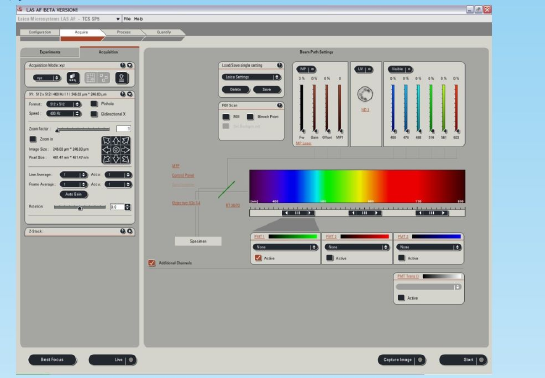
Task: Click the UV shutter wheel icon
Action: (x=365, y=94)
